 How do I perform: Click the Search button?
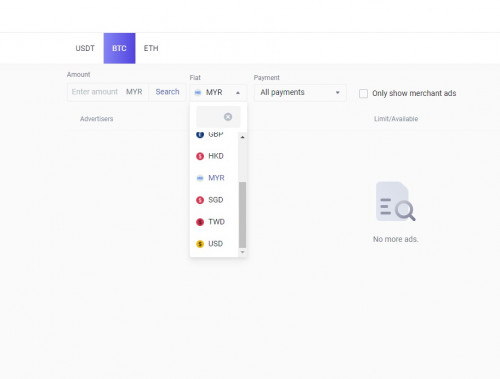tap(167, 92)
